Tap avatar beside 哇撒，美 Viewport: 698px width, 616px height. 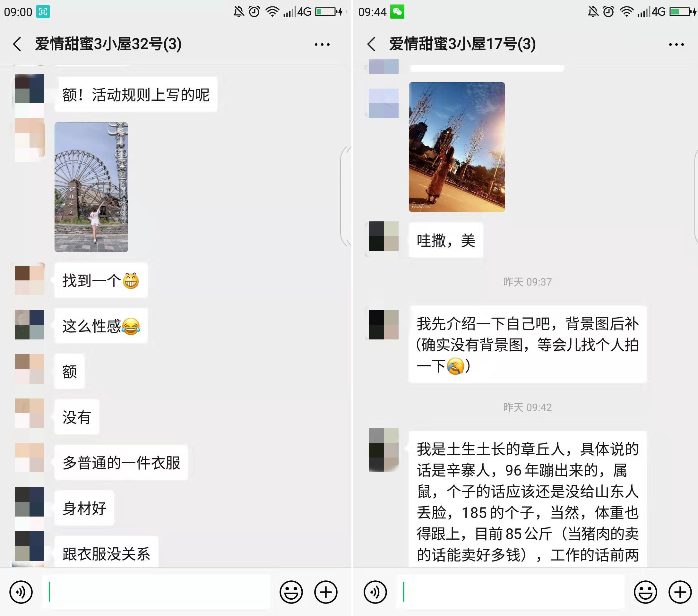[384, 236]
